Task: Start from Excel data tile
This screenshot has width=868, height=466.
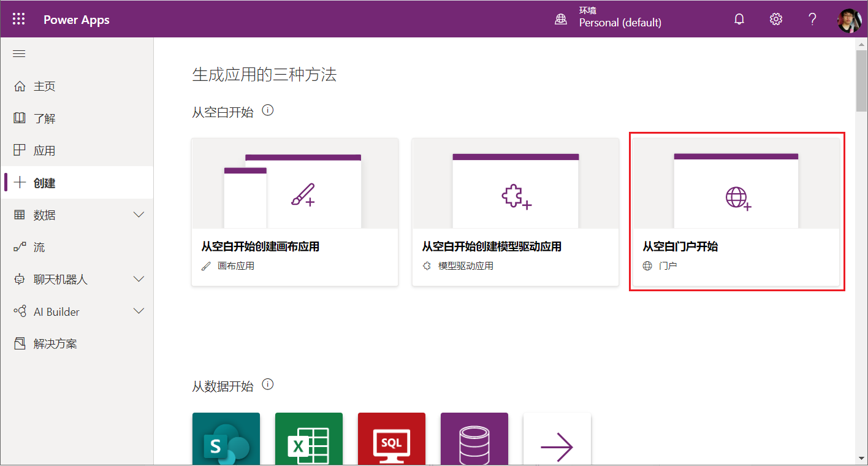Action: tap(309, 439)
